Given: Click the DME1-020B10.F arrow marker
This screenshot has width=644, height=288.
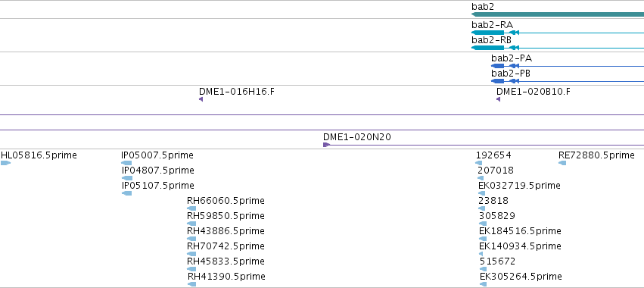Looking at the screenshot, I should (x=498, y=99).
